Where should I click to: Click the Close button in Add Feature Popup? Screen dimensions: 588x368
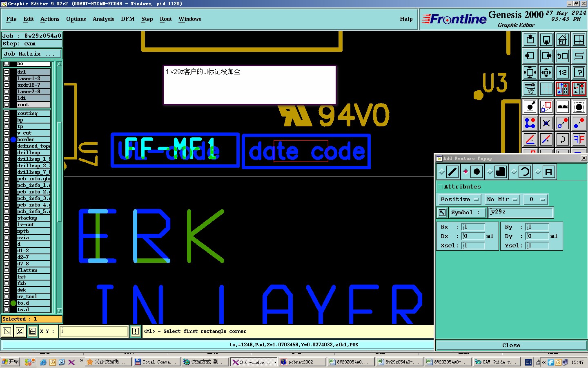tap(511, 346)
